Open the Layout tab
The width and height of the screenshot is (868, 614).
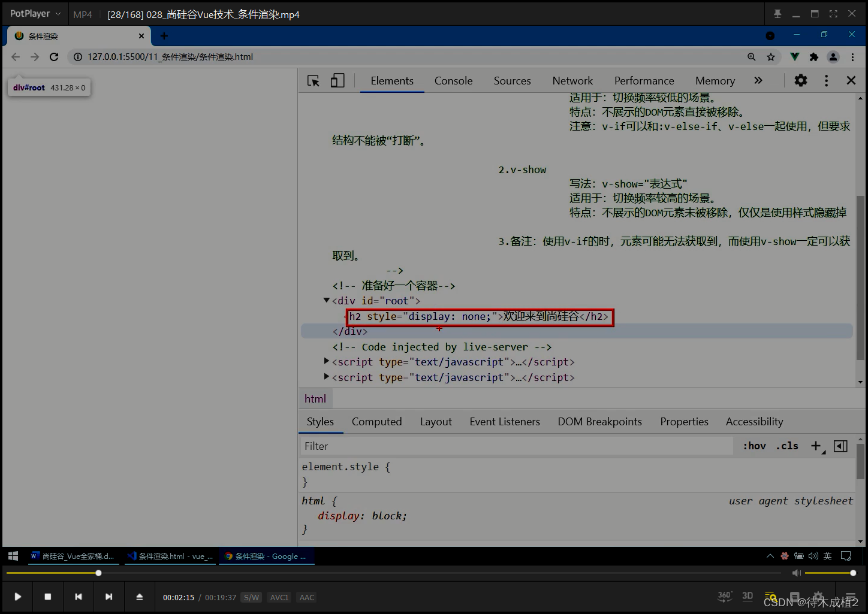[436, 422]
